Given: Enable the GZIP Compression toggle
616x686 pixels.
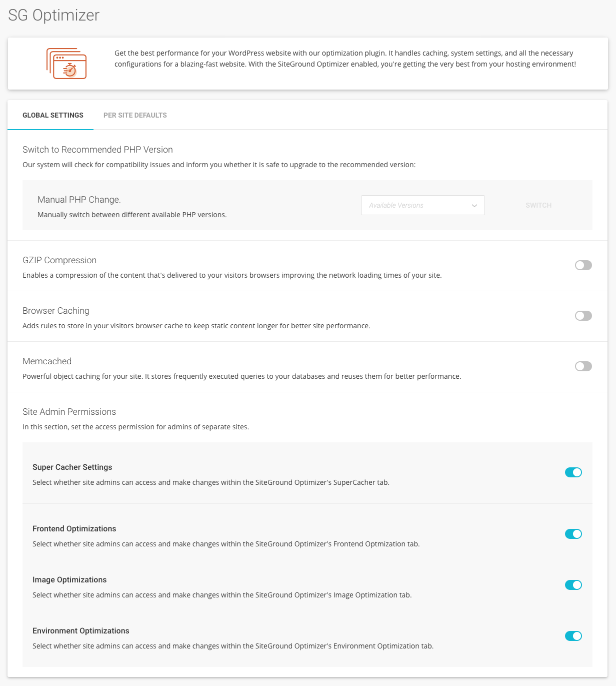Looking at the screenshot, I should (x=583, y=265).
